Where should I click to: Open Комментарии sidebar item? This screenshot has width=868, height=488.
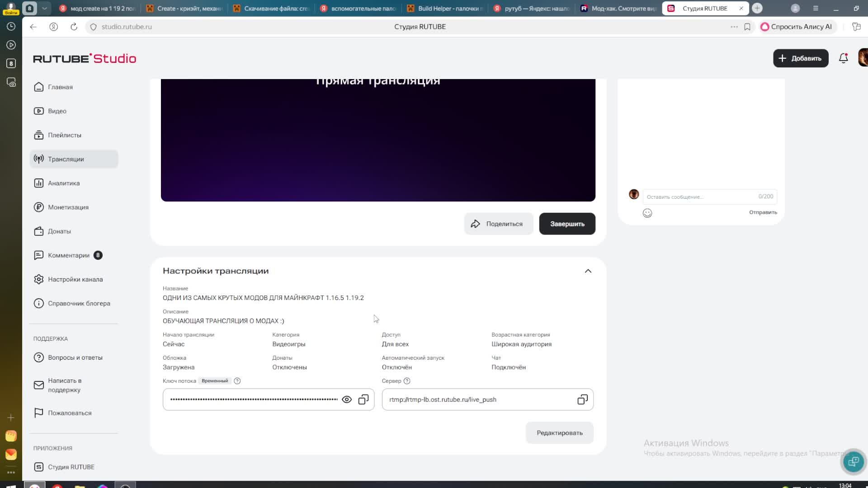[x=69, y=255]
